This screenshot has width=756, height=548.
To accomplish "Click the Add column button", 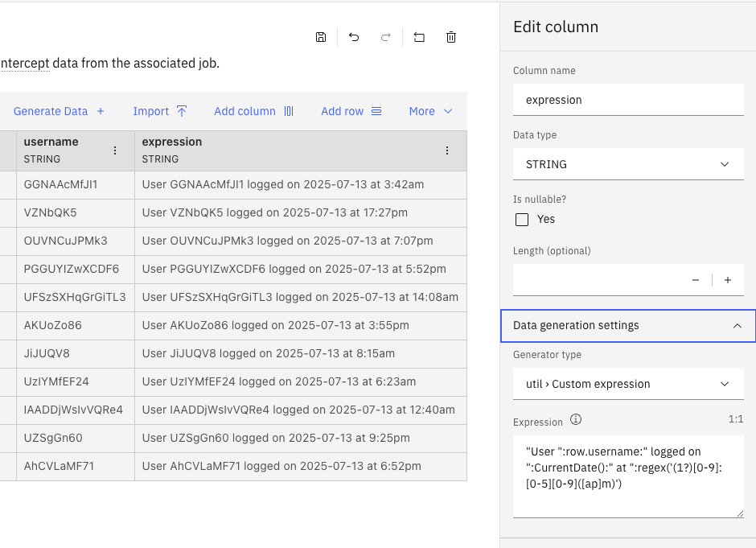I will [x=253, y=111].
